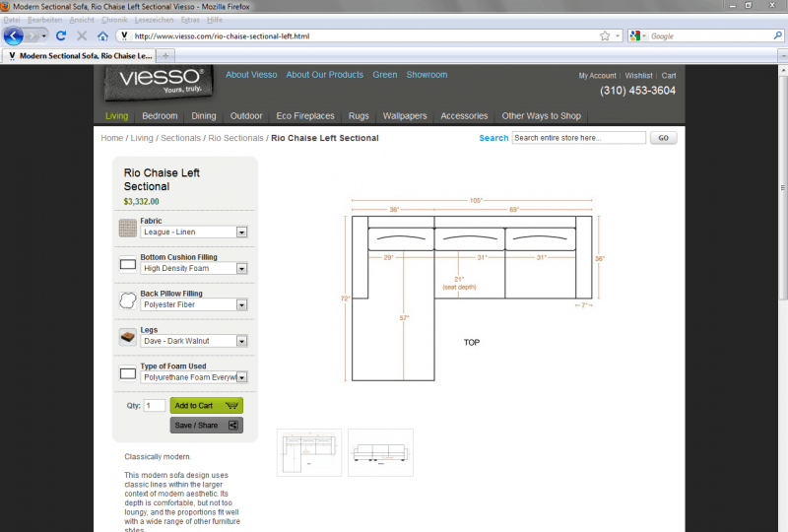Open the Accessories category
This screenshot has width=788, height=532.
click(464, 116)
